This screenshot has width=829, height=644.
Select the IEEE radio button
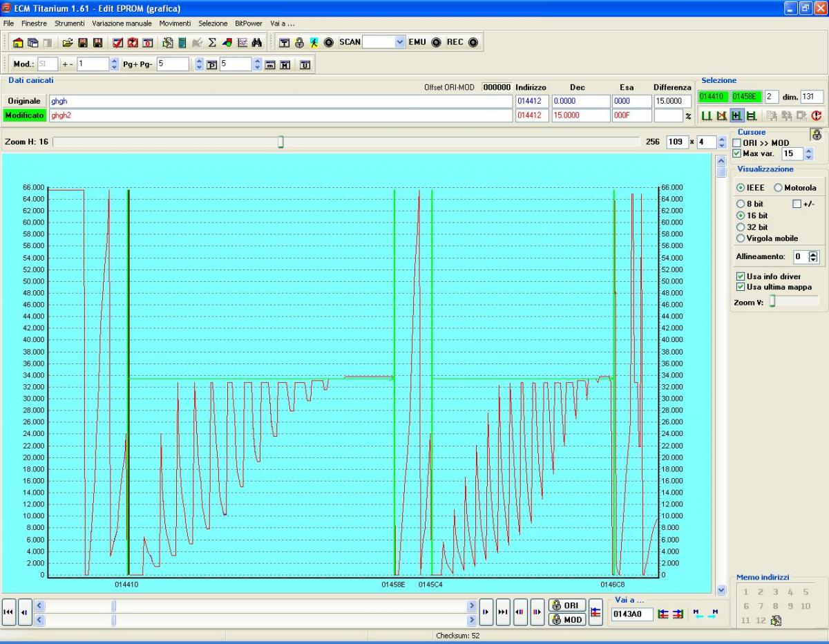741,188
